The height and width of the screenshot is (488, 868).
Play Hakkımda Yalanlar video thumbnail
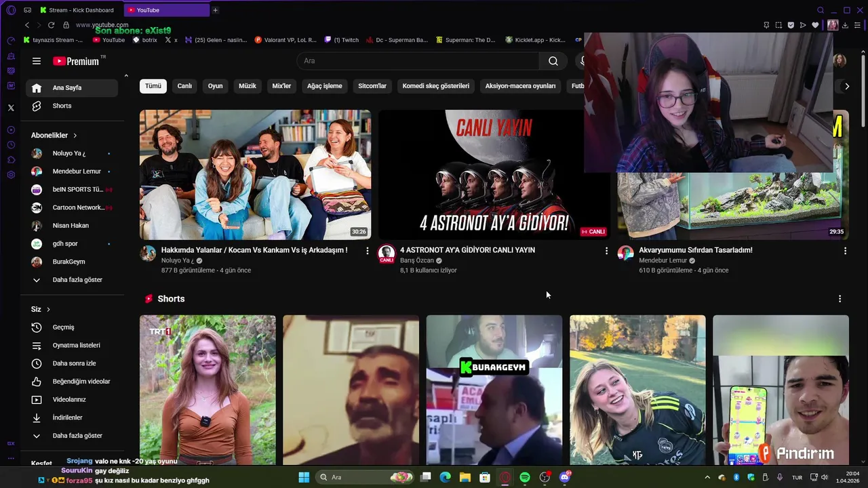click(x=255, y=175)
